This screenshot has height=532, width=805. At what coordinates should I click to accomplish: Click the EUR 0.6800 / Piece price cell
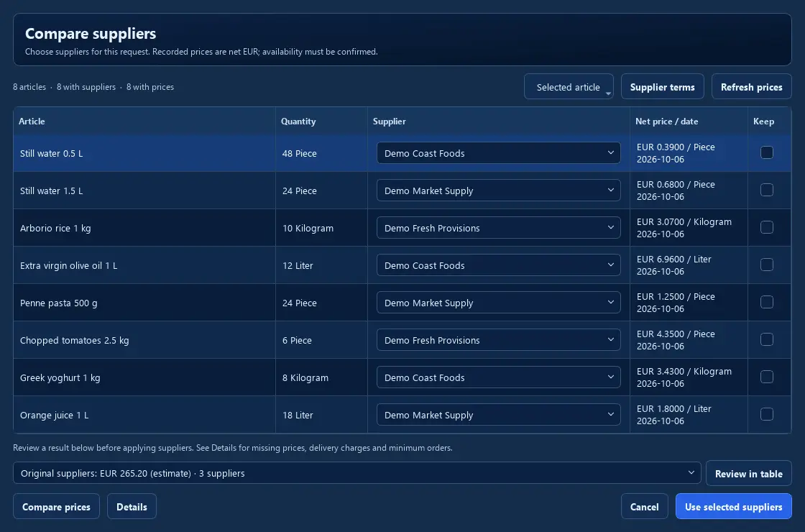click(689, 191)
